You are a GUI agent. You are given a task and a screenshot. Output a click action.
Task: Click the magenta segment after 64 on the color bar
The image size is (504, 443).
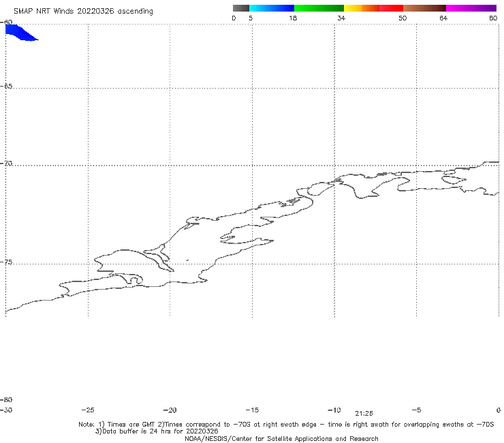[x=471, y=8]
